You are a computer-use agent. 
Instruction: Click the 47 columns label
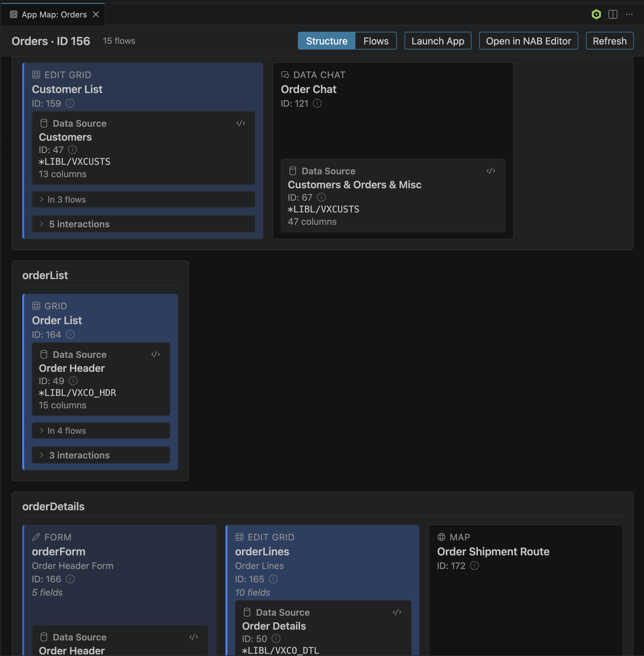pyautogui.click(x=312, y=222)
